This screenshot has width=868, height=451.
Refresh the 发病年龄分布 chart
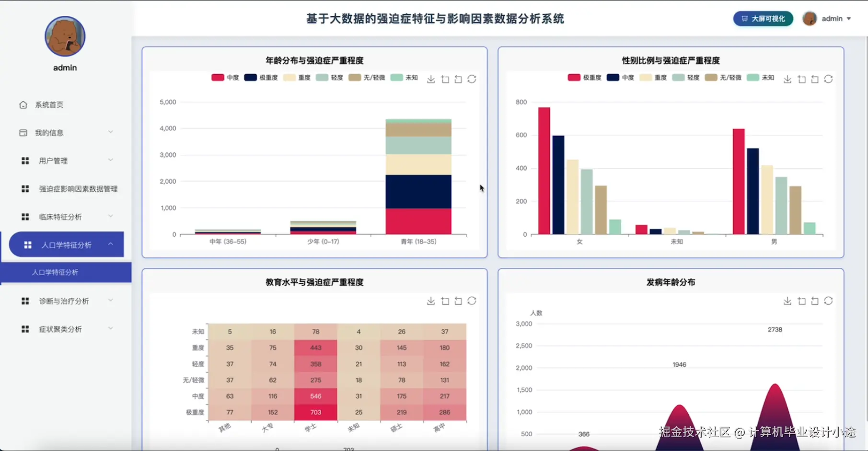point(829,301)
